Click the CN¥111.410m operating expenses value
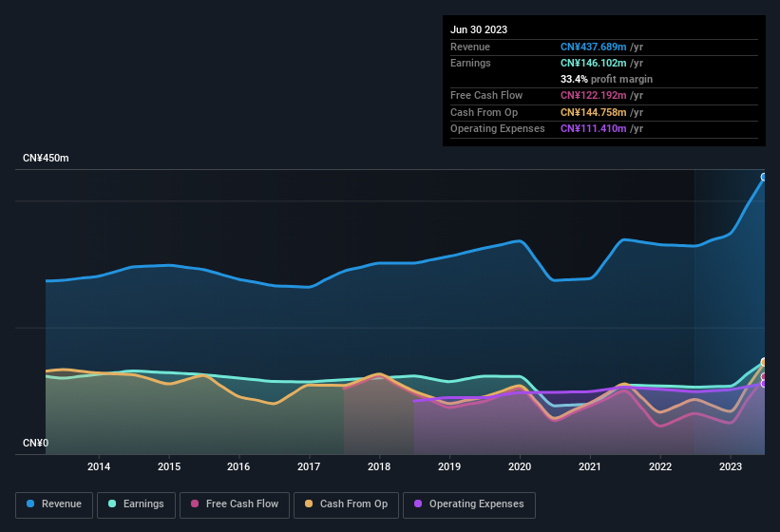Viewport: 780px width, 532px height. (x=594, y=128)
